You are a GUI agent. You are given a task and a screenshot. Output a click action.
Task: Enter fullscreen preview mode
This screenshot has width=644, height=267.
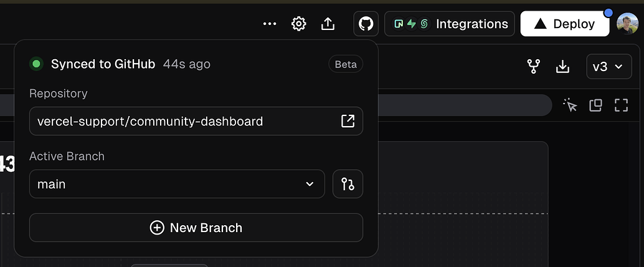coord(622,105)
